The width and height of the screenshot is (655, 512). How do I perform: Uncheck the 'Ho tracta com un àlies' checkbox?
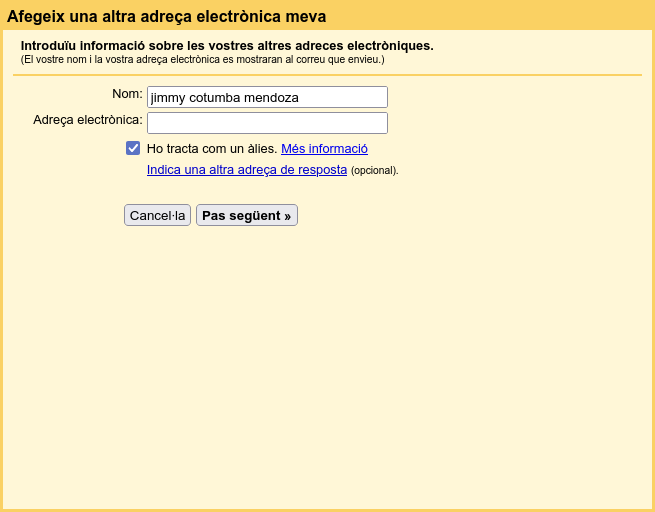coord(133,148)
